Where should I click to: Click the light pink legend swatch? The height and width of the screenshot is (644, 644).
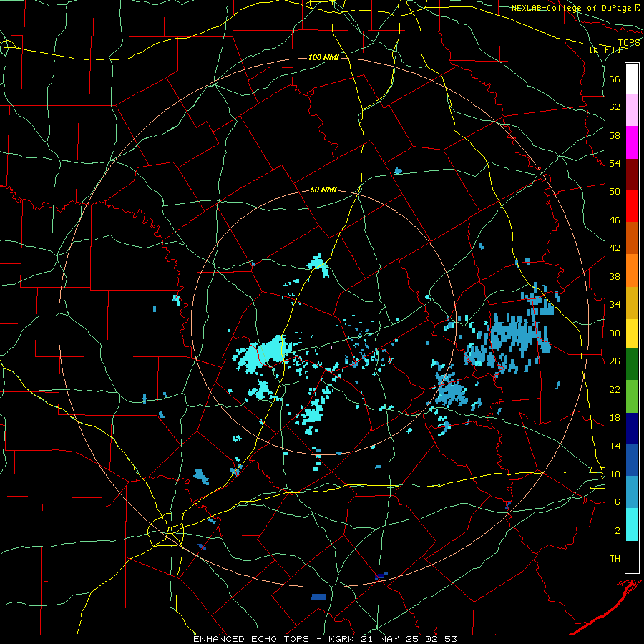point(632,110)
